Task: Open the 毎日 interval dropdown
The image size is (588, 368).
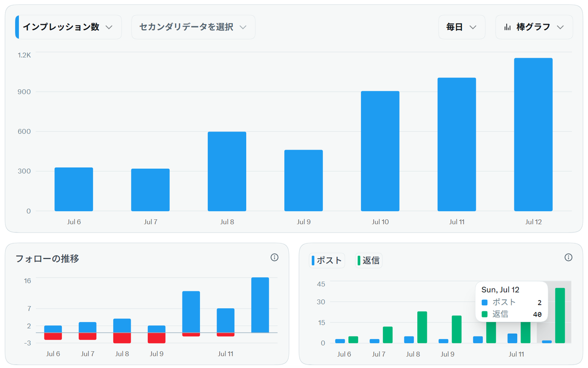Action: pos(461,27)
